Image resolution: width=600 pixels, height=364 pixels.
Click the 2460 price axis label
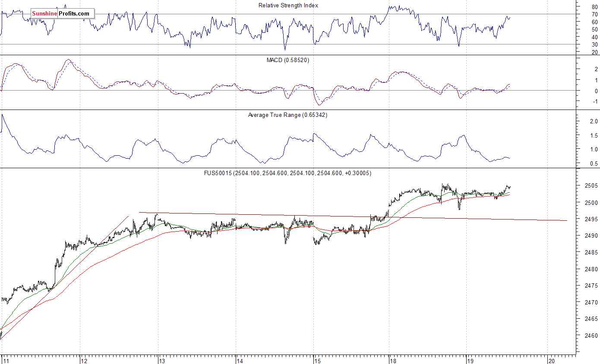point(592,336)
